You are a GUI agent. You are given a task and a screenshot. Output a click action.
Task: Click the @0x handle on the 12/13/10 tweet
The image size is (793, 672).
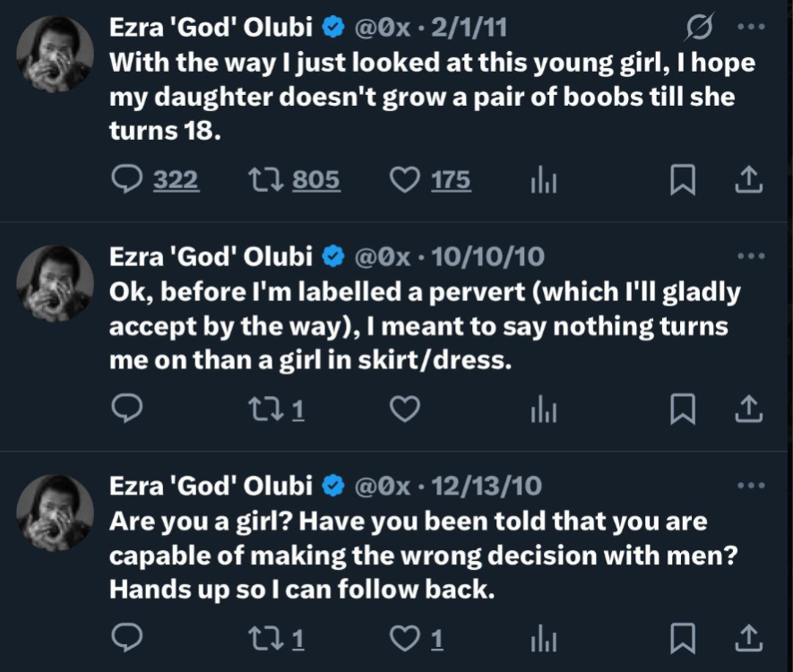(x=384, y=487)
